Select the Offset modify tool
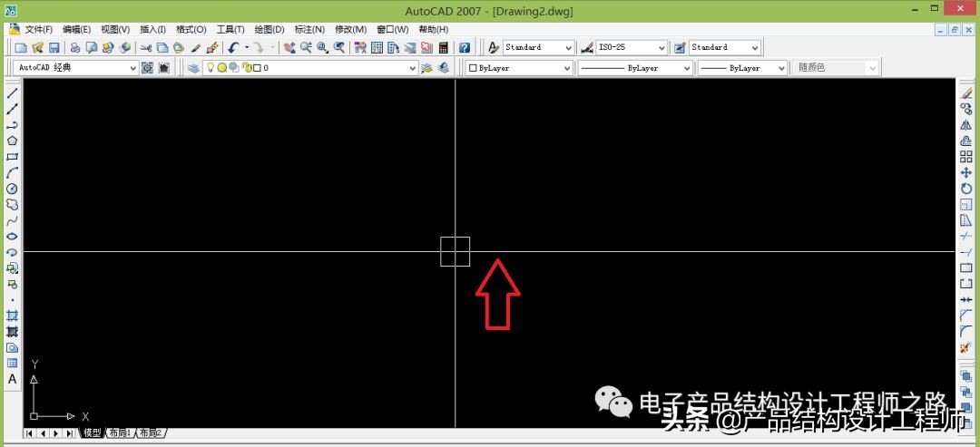 tap(966, 141)
